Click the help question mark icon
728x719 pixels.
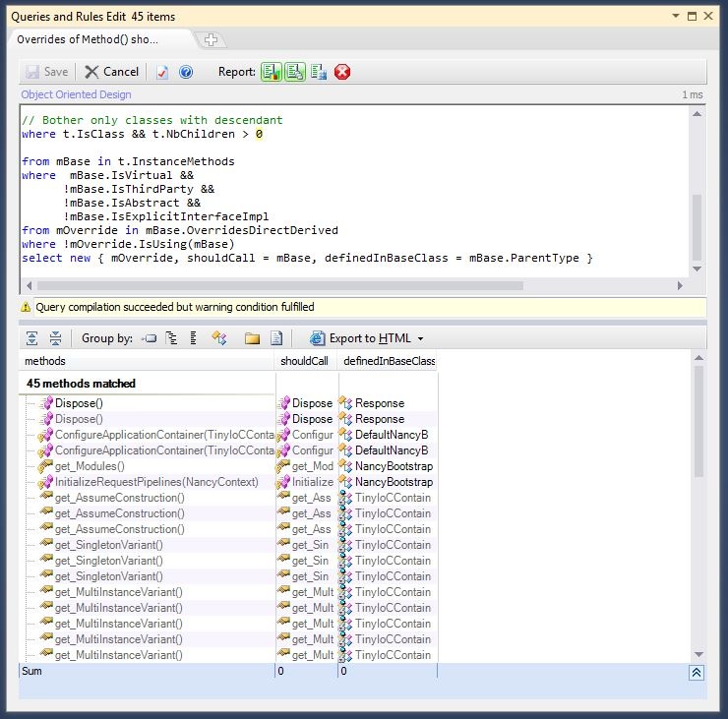coord(186,72)
